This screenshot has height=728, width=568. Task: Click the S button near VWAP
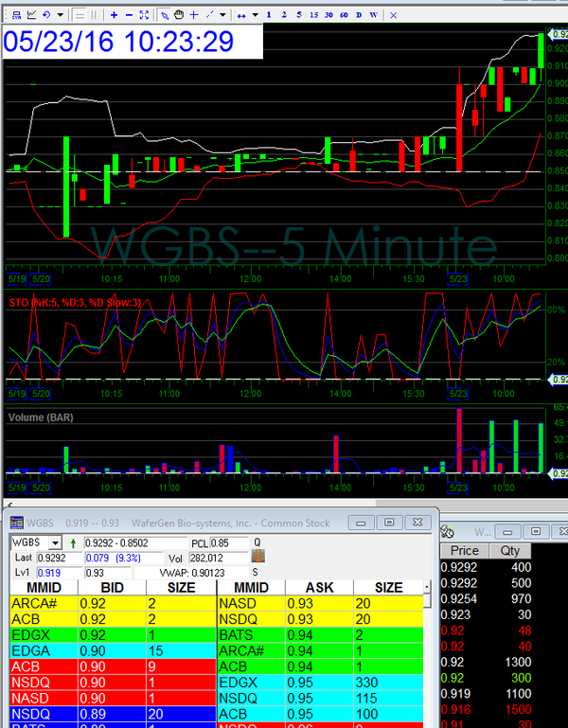(x=256, y=573)
